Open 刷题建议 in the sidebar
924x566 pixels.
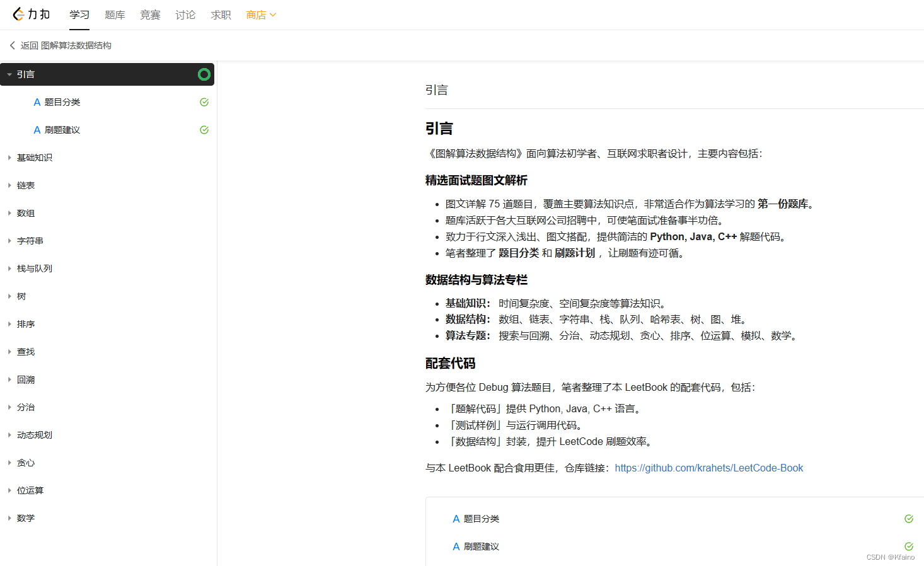coord(62,130)
